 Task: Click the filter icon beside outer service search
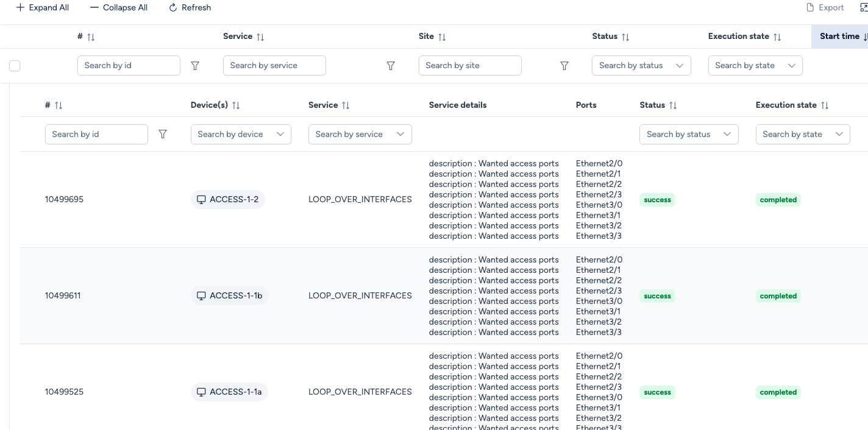pyautogui.click(x=391, y=66)
